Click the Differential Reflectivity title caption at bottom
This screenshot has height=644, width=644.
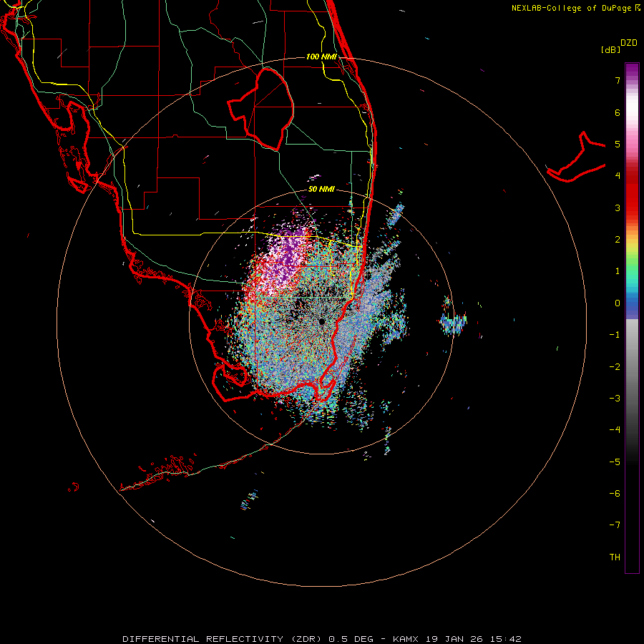[x=322, y=639]
